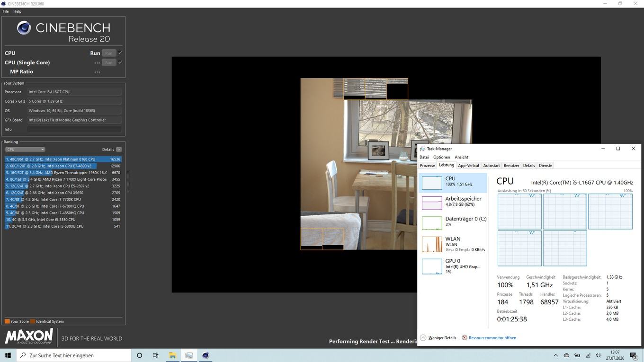Image resolution: width=644 pixels, height=362 pixels.
Task: Select GPU 0 in performance sidebar
Action: pyautogui.click(x=453, y=266)
